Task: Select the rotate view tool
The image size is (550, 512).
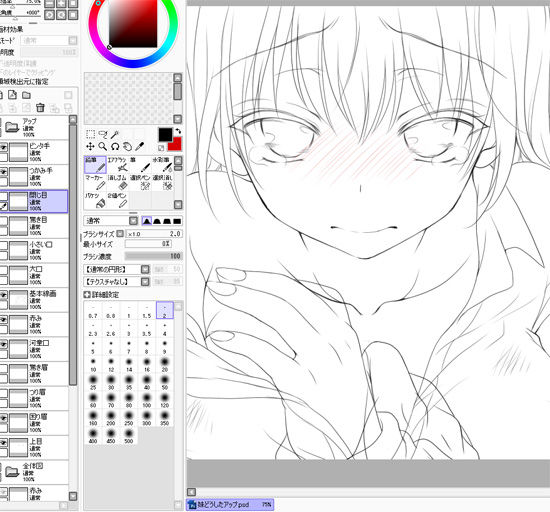Action: coord(115,146)
